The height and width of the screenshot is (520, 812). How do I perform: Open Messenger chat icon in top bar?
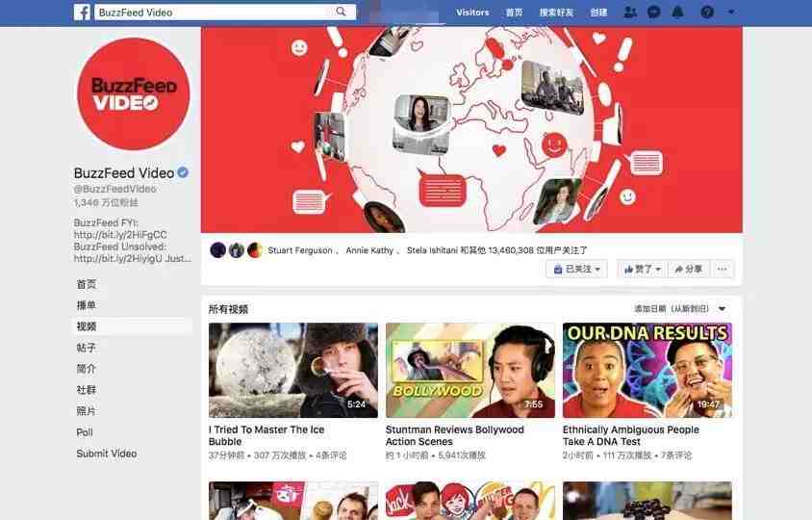click(x=654, y=12)
